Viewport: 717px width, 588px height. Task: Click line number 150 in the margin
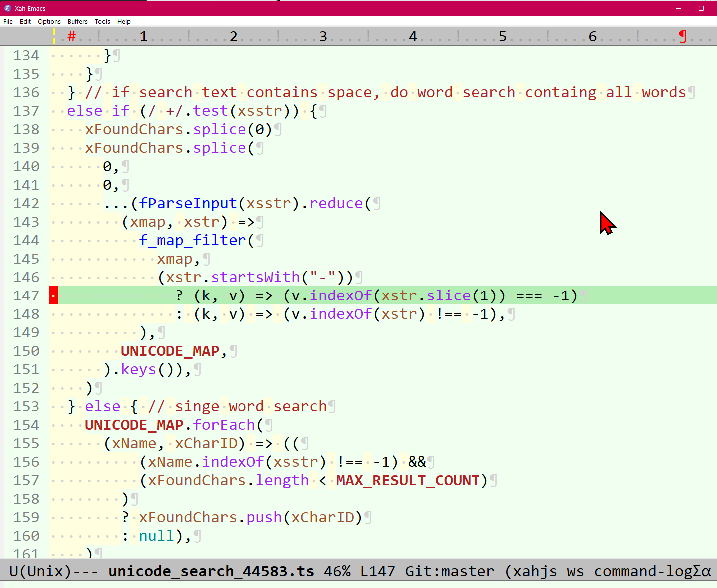[x=26, y=351]
